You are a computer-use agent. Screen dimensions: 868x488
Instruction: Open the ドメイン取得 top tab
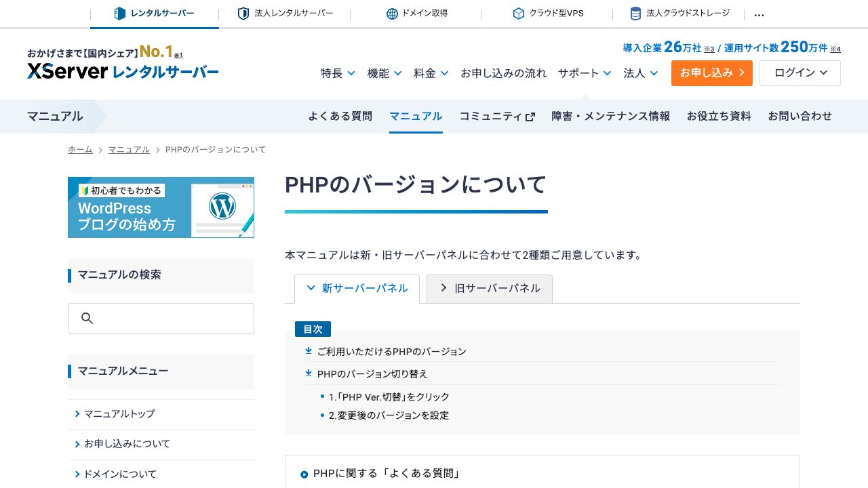point(417,14)
